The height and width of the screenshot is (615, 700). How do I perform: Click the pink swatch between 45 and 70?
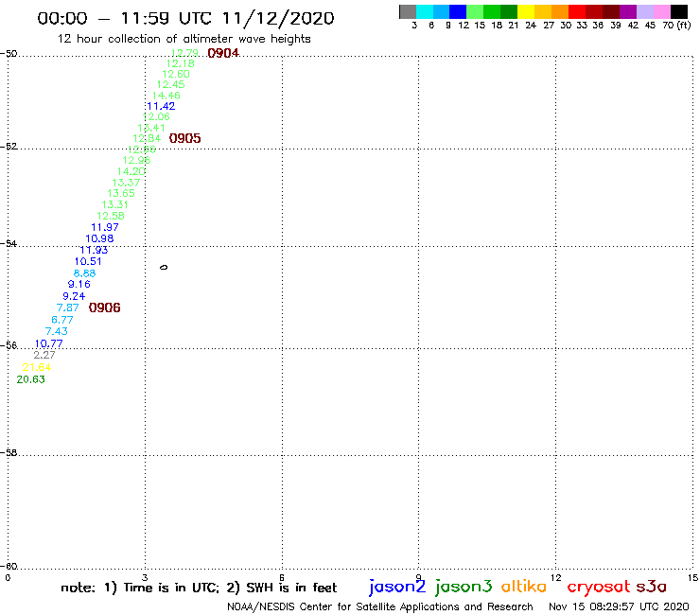[x=662, y=12]
